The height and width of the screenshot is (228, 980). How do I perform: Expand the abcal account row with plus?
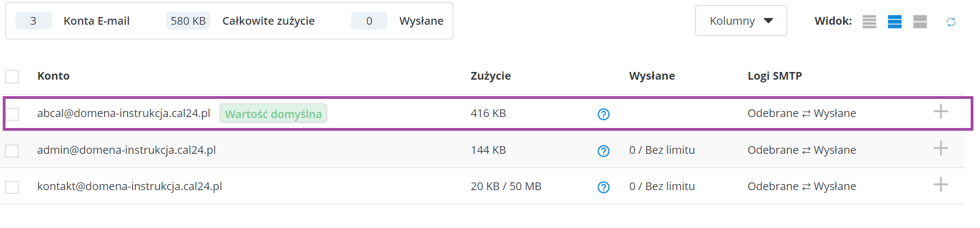tap(941, 112)
